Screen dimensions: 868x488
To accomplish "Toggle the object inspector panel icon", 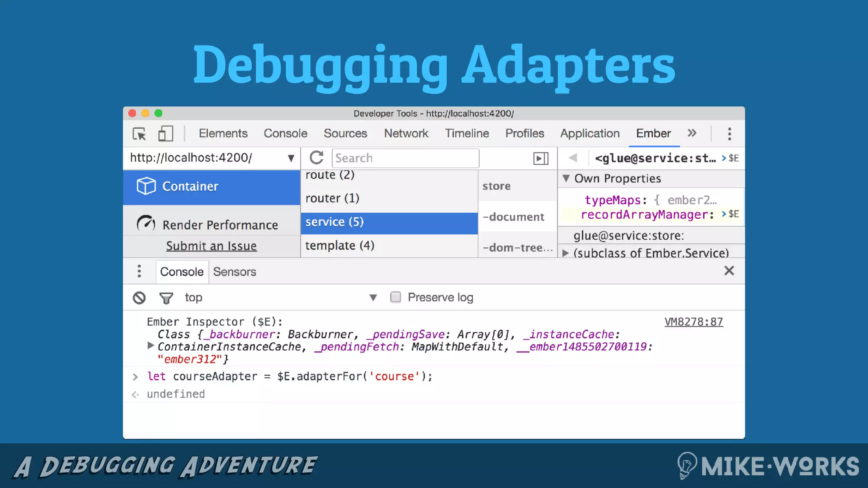I will [x=540, y=158].
